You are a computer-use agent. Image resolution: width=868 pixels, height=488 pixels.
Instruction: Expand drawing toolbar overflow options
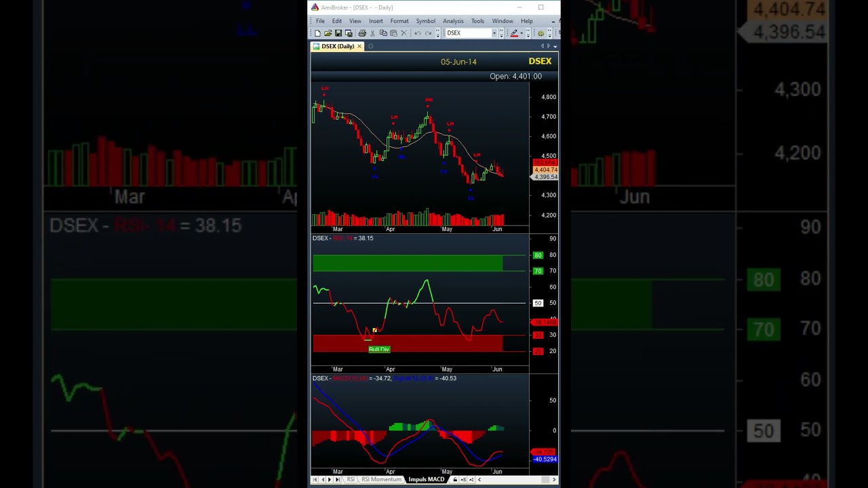click(528, 33)
